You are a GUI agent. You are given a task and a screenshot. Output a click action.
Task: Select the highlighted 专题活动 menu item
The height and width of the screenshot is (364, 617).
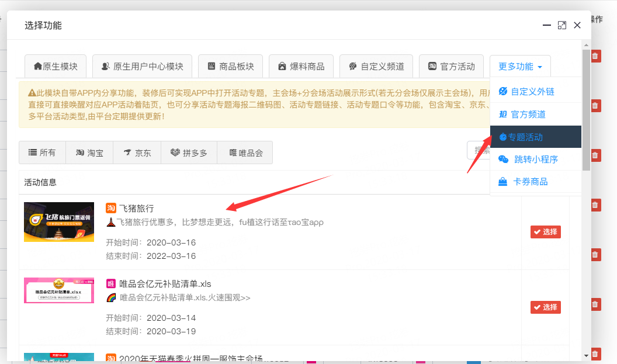[x=536, y=137]
